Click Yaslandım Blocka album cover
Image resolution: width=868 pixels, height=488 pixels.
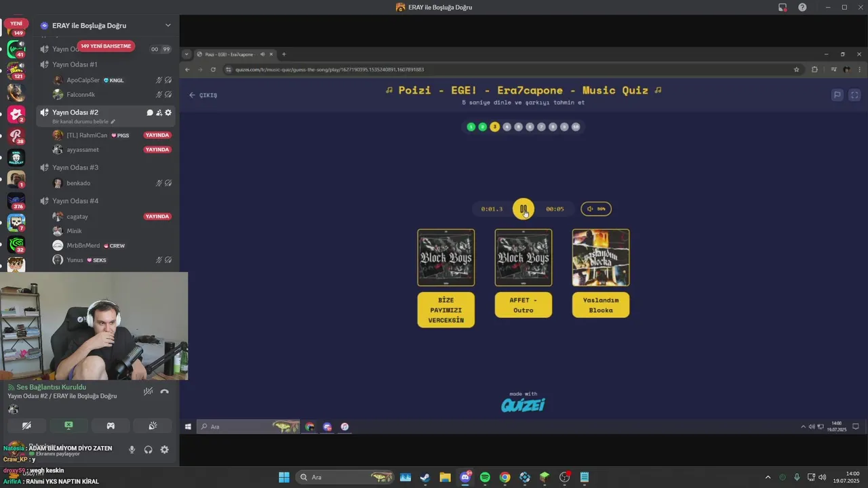601,258
